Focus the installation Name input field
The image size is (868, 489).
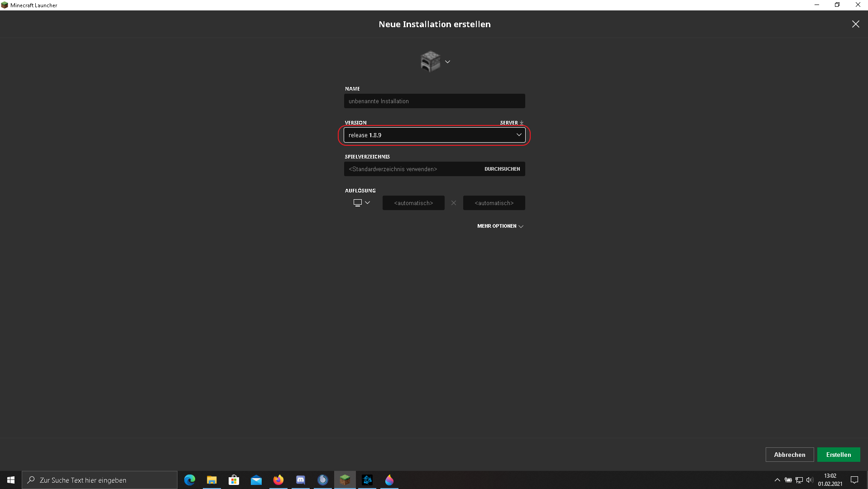point(434,101)
